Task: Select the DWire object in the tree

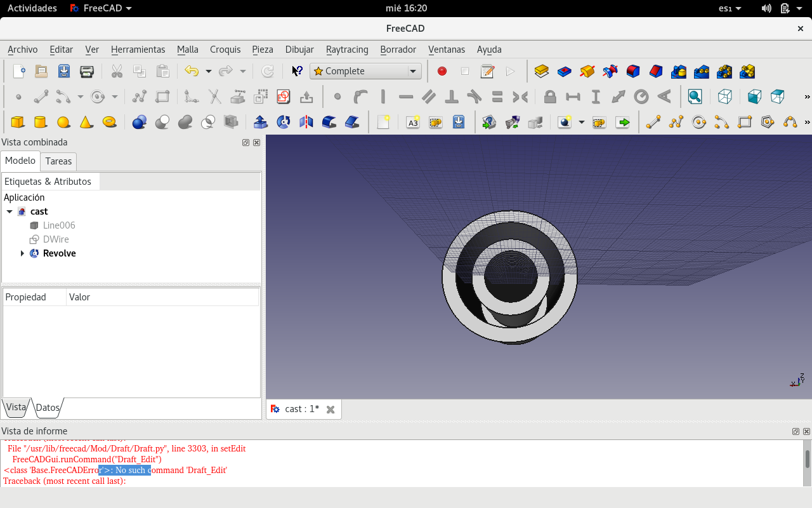Action: click(x=56, y=239)
